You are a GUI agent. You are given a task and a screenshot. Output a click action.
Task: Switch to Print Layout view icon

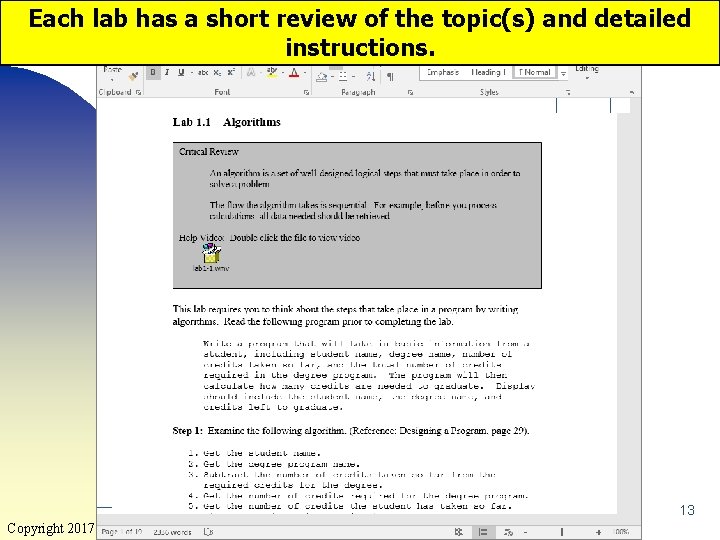point(483,532)
